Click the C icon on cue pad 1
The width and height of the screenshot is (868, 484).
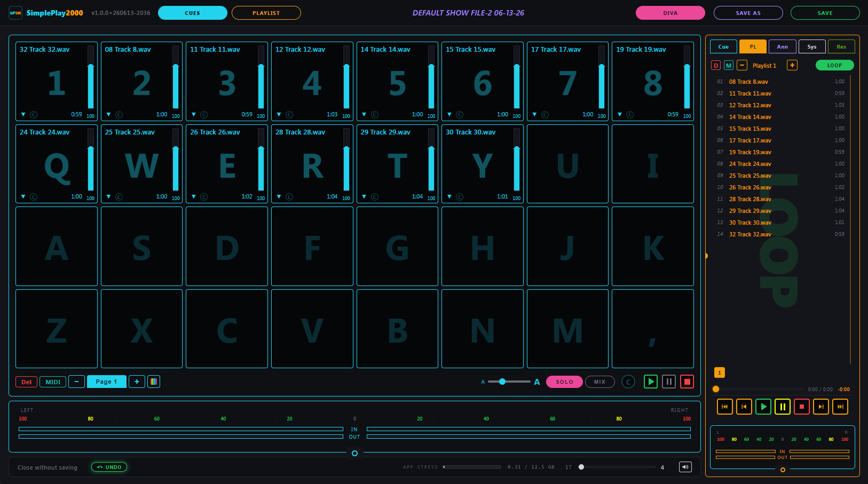pos(34,115)
